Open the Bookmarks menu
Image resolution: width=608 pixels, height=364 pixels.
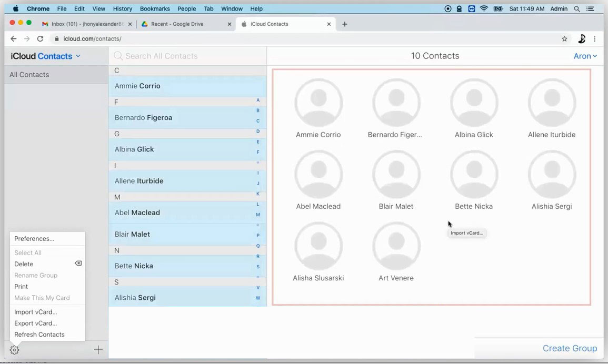pyautogui.click(x=154, y=8)
